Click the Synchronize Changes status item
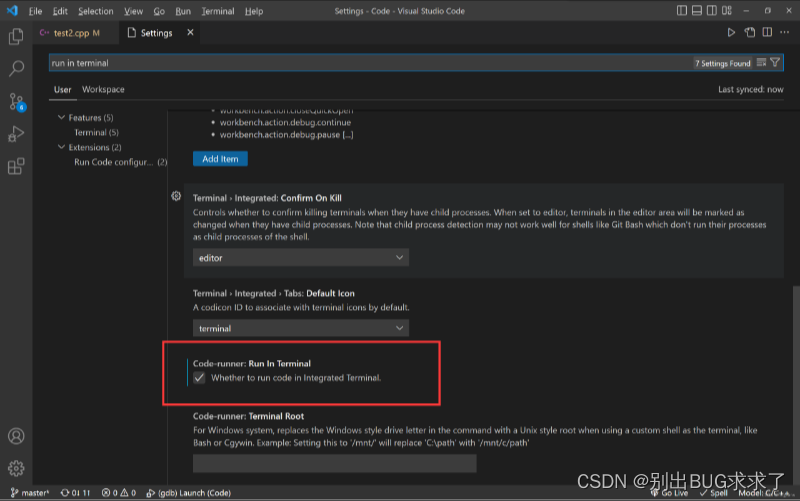Image resolution: width=800 pixels, height=501 pixels. (75, 493)
